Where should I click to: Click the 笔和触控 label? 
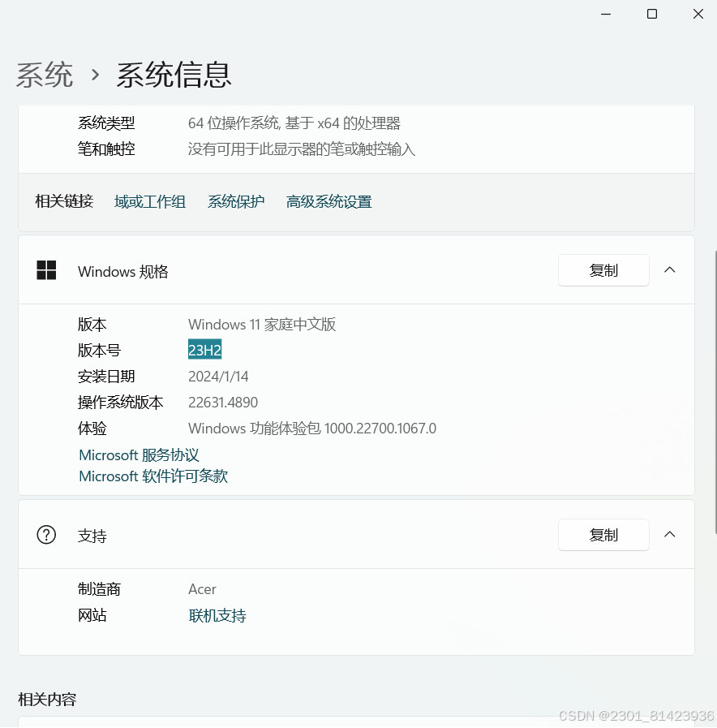106,149
